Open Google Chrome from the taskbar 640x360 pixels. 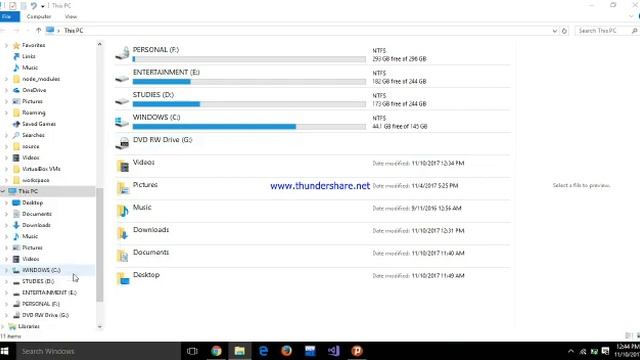[216, 351]
